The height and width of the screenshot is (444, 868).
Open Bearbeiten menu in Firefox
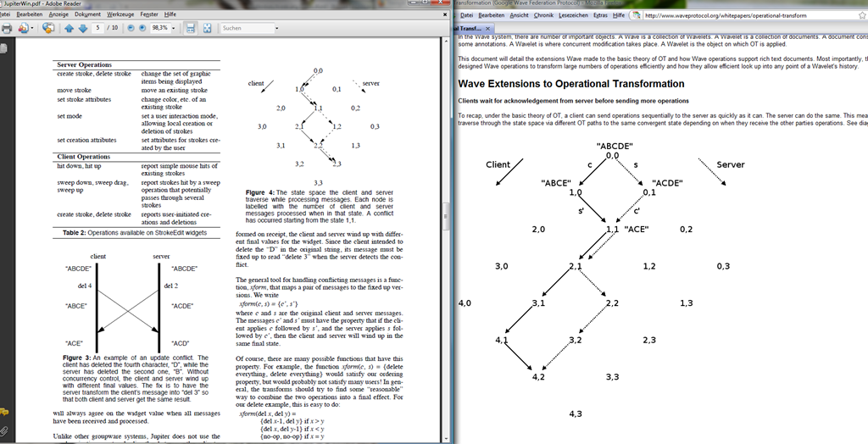[492, 15]
